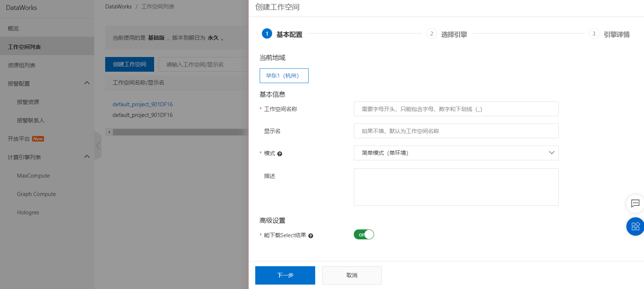The image size is (644, 289).
Task: Collapse the sidebar with the arrow handle
Action: 98,146
